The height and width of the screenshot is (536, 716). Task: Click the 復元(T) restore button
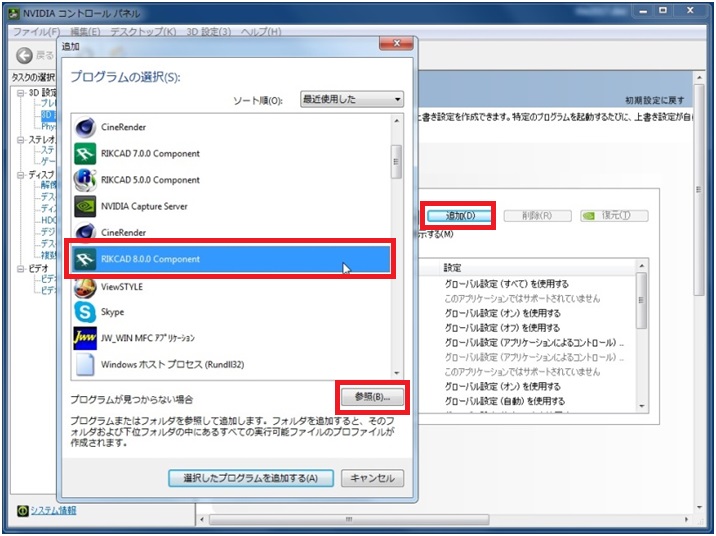coord(614,215)
